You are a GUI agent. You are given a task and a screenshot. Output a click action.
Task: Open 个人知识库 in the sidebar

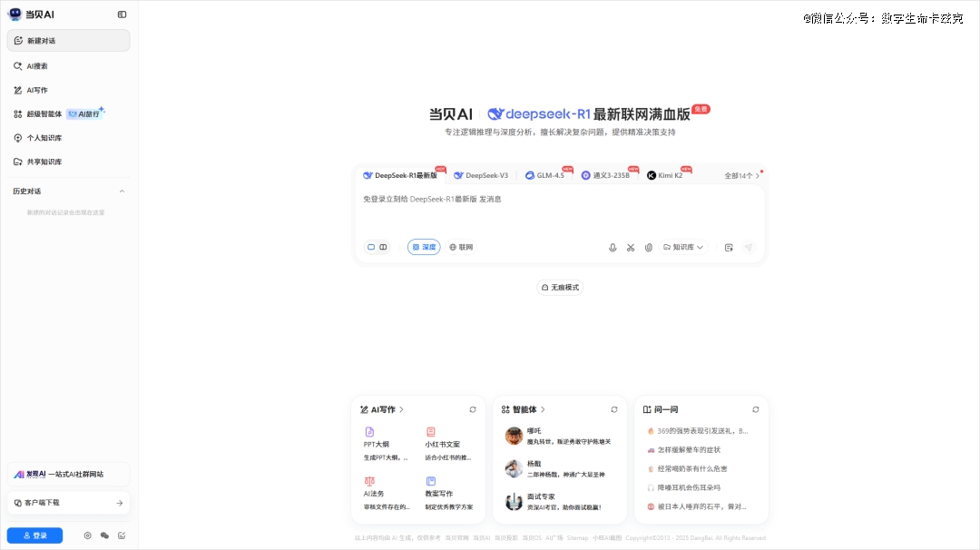click(68, 138)
